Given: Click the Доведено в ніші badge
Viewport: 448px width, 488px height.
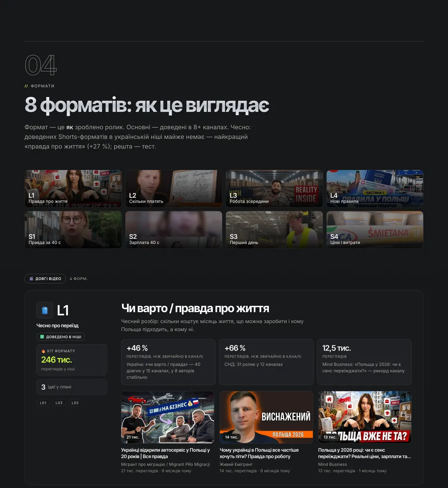Looking at the screenshot, I should [x=60, y=337].
